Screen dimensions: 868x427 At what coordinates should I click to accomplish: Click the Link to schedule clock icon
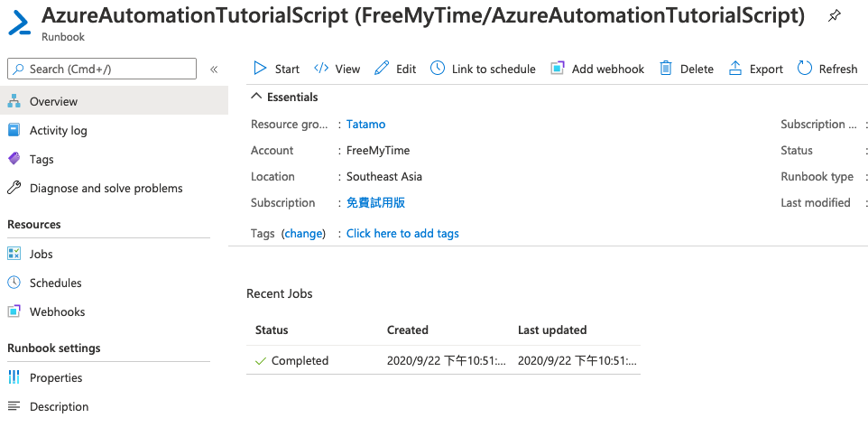pos(438,69)
